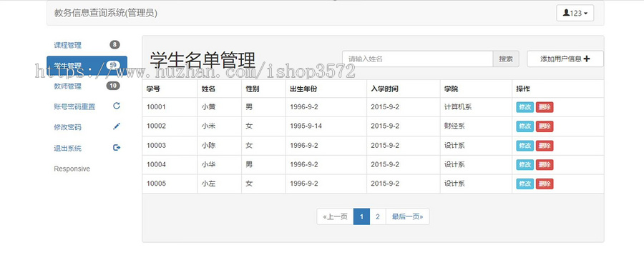Click birth date 1995-9-14

(x=306, y=126)
